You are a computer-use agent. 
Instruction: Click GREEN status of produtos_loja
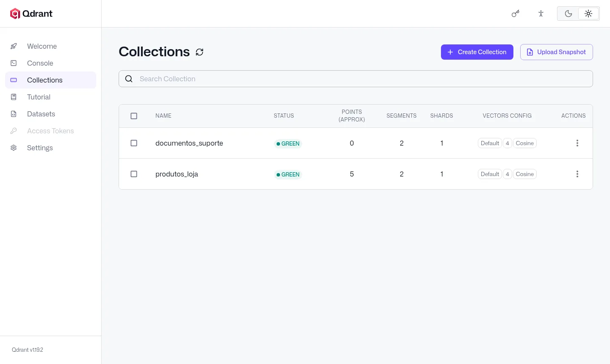[288, 174]
